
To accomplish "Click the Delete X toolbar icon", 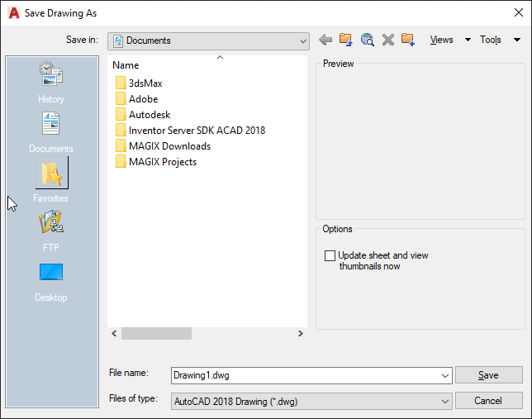I will coord(387,40).
